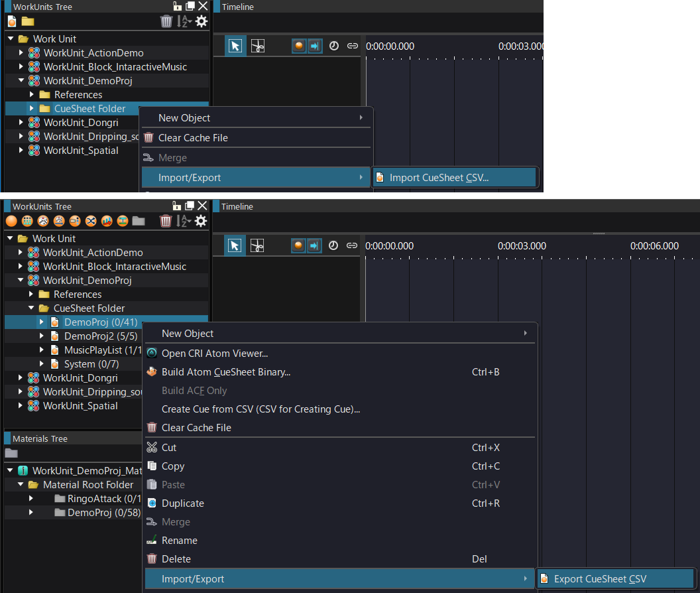Click the grid-pattern orange cue icon in lower toolbar
Screen dimensions: 700x593
click(27, 221)
